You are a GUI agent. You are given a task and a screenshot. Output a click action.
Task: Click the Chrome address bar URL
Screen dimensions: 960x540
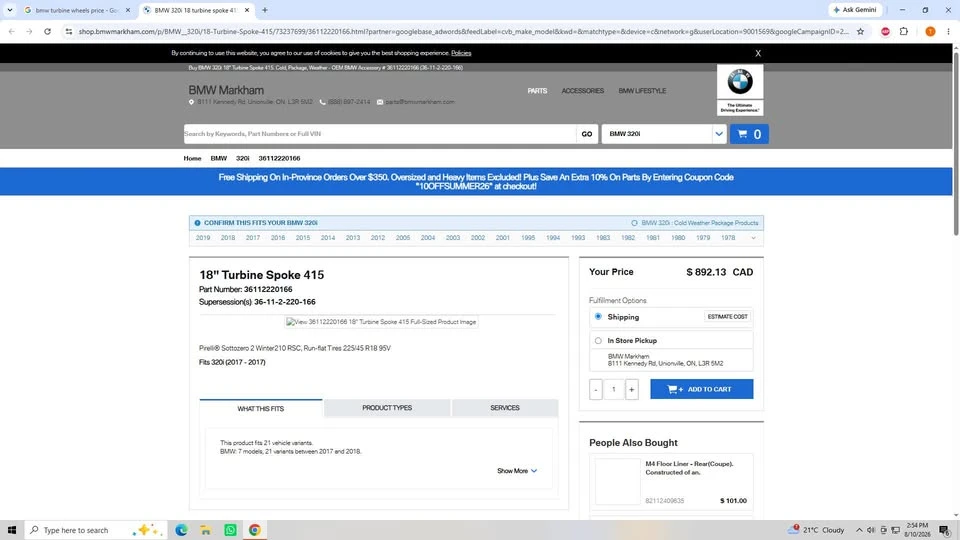(463, 31)
